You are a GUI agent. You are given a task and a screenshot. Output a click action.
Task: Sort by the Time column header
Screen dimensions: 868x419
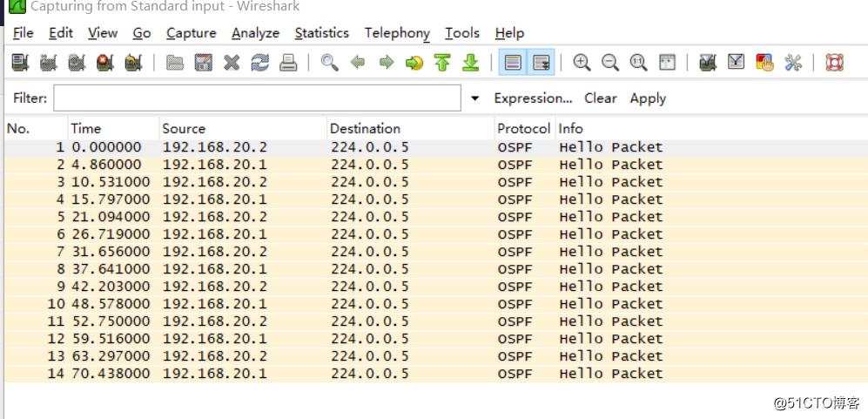click(114, 129)
